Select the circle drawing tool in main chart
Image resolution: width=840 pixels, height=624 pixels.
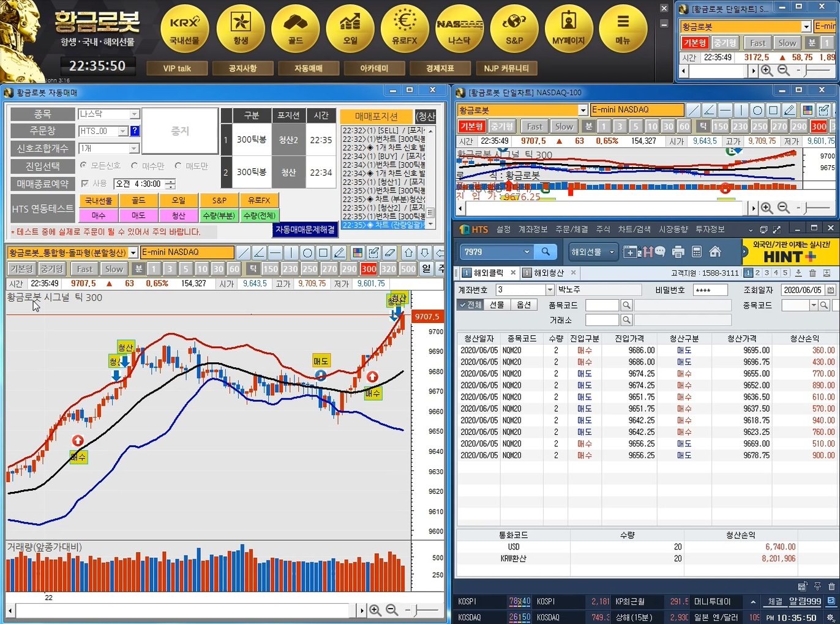[x=307, y=253]
